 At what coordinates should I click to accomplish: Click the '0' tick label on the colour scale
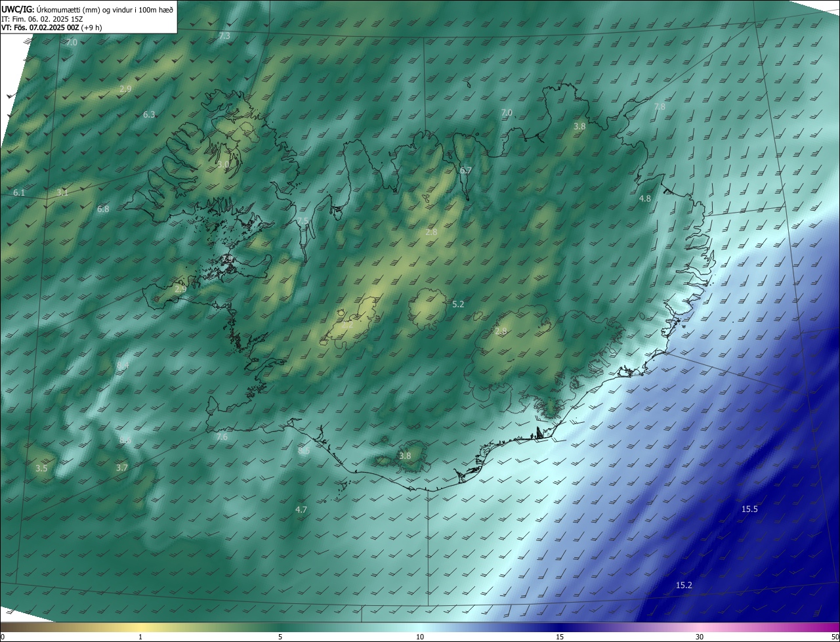(x=3, y=637)
